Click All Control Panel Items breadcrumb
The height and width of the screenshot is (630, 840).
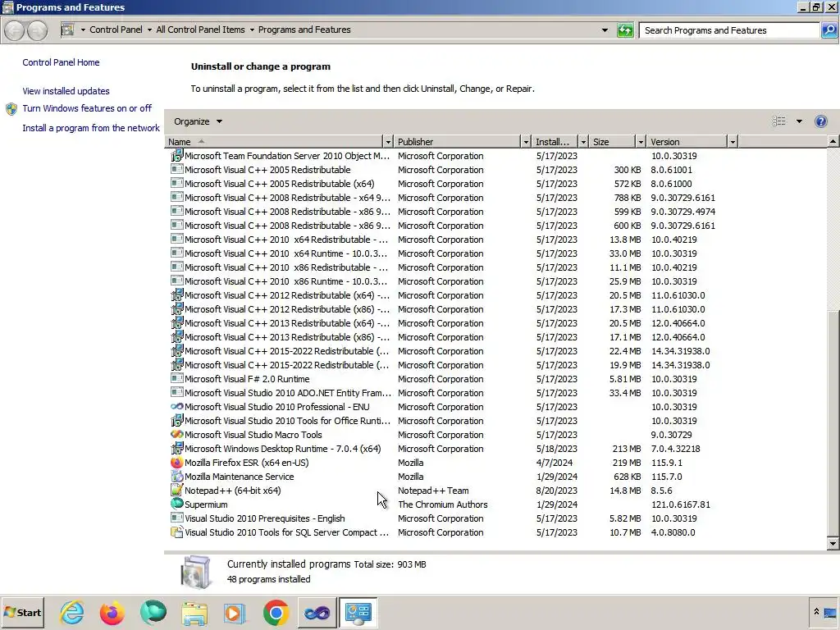[x=200, y=30]
